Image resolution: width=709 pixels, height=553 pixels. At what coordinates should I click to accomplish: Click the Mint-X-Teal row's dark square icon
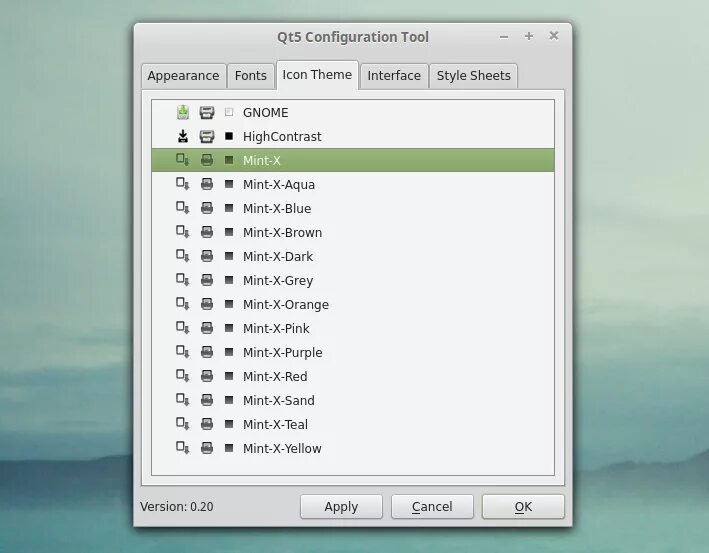[x=229, y=424]
